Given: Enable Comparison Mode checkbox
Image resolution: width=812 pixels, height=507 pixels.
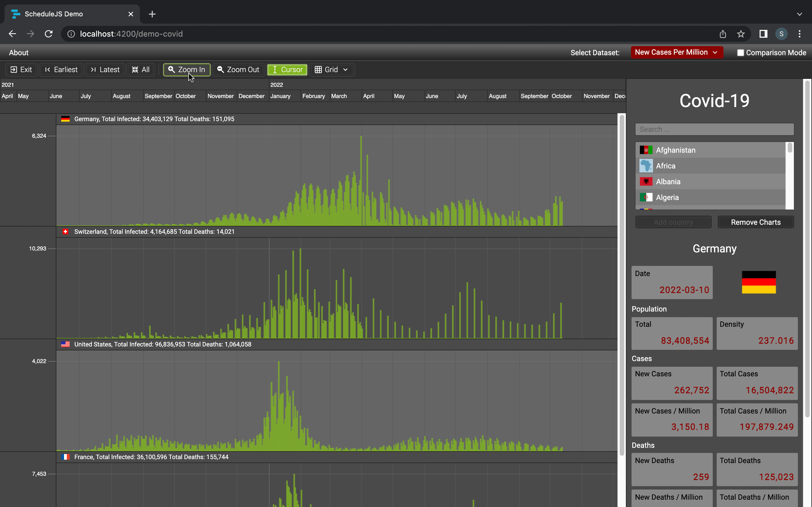Looking at the screenshot, I should 741,53.
